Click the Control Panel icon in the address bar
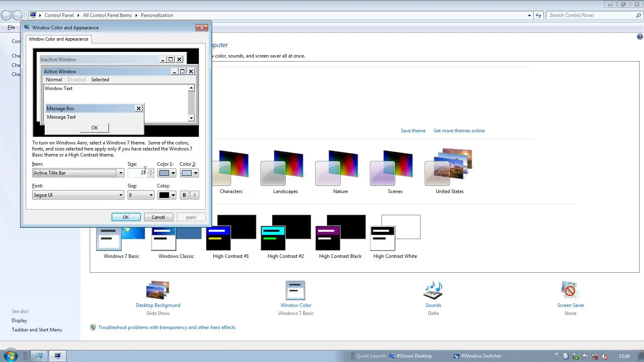This screenshot has height=362, width=644. click(x=33, y=15)
